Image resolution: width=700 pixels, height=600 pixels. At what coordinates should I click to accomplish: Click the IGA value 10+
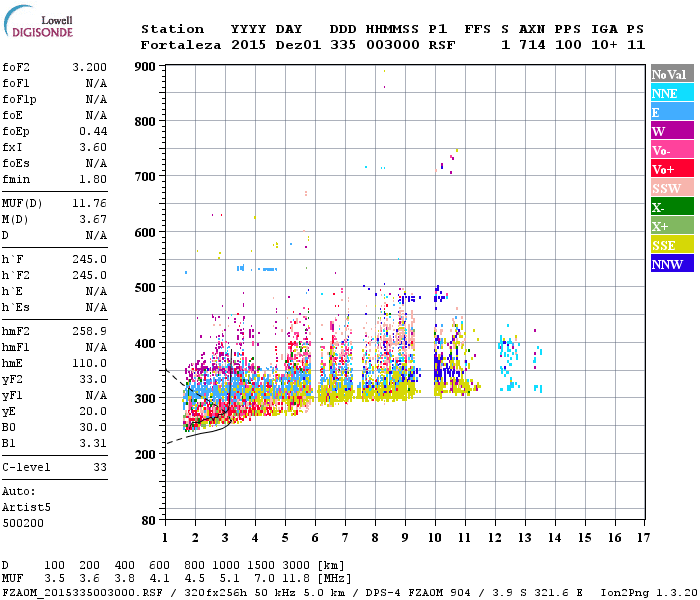[604, 45]
